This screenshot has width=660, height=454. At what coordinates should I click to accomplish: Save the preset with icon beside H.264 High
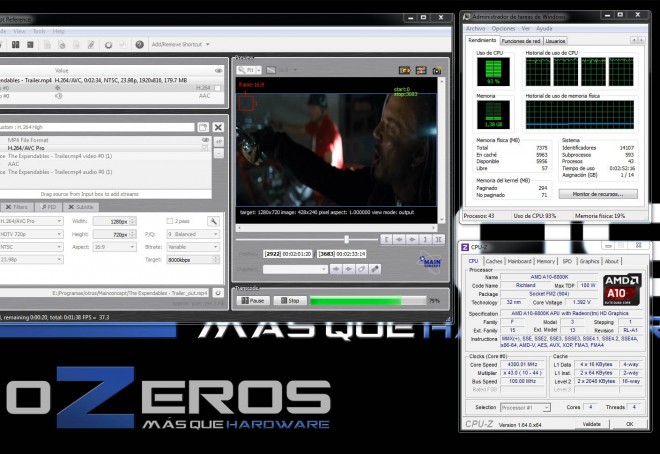[203, 127]
